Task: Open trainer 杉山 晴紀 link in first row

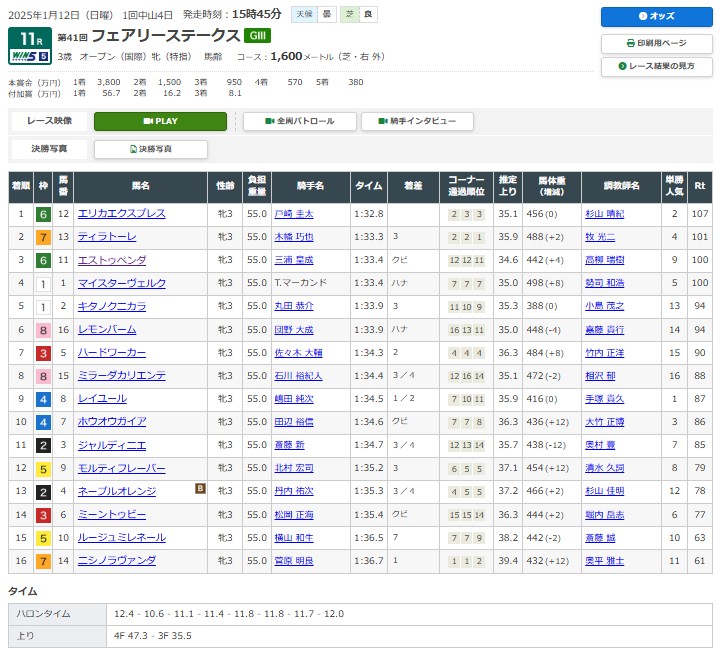Action: [604, 214]
